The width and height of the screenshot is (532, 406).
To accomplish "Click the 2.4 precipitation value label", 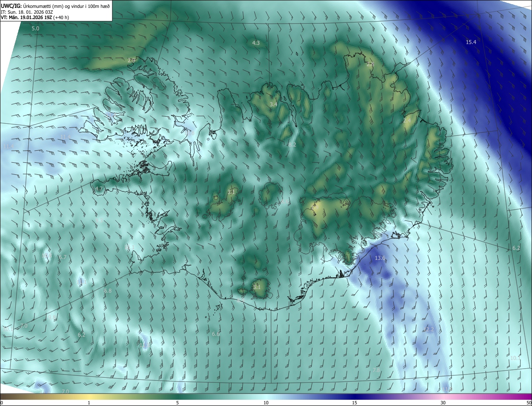I will tap(407, 120).
